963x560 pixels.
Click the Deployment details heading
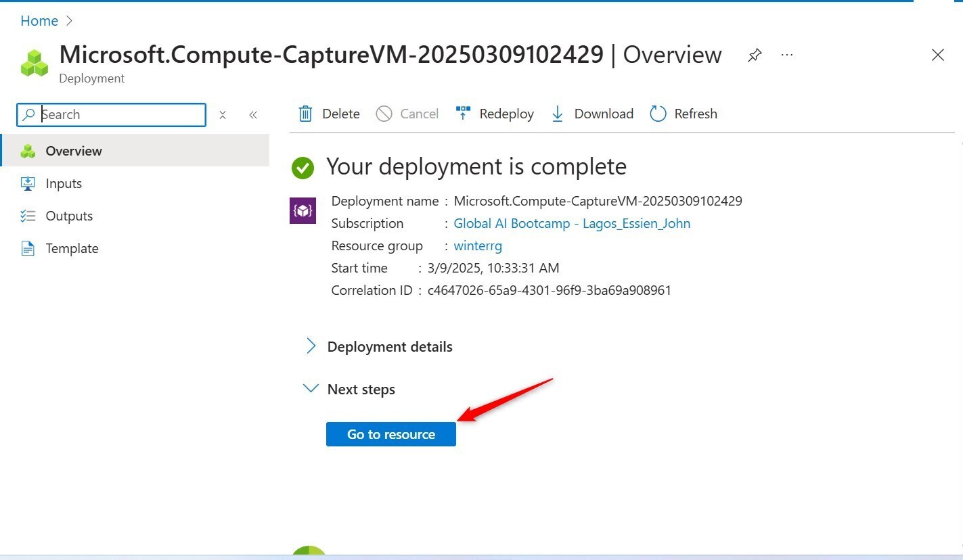pyautogui.click(x=390, y=346)
